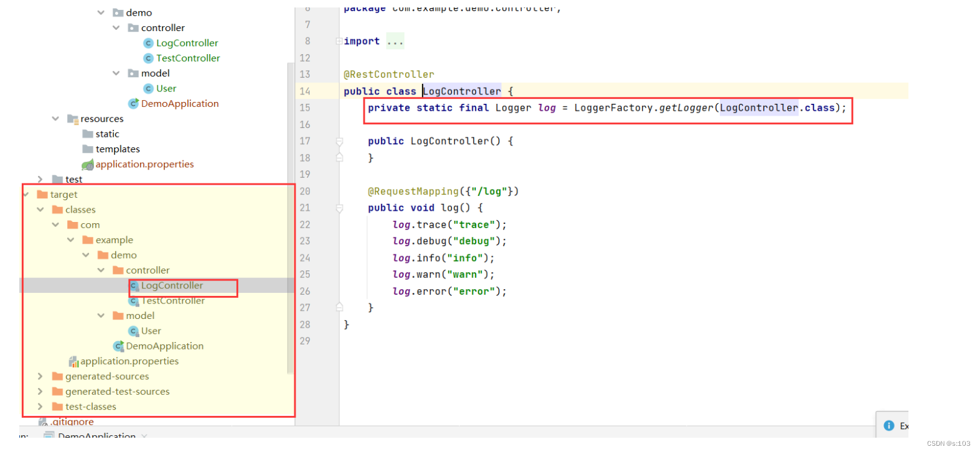The width and height of the screenshot is (980, 452).
Task: Select the resources folder icon
Action: click(73, 119)
